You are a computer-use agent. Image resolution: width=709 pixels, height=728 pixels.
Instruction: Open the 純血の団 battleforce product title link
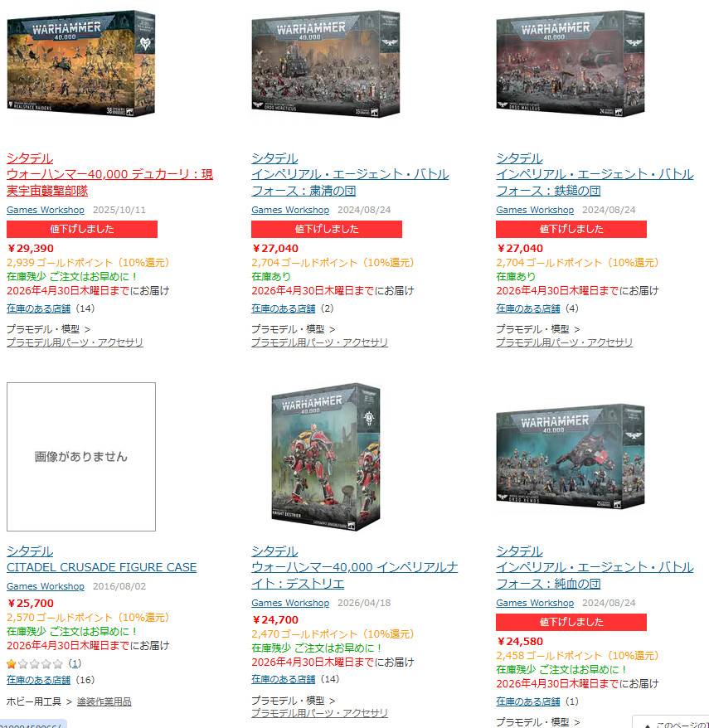595,575
